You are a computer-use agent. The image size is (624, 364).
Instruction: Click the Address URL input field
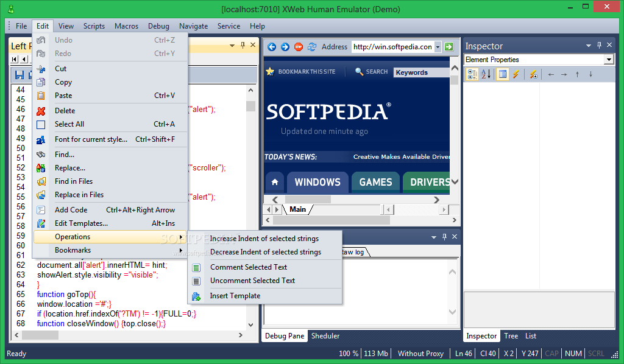click(393, 47)
